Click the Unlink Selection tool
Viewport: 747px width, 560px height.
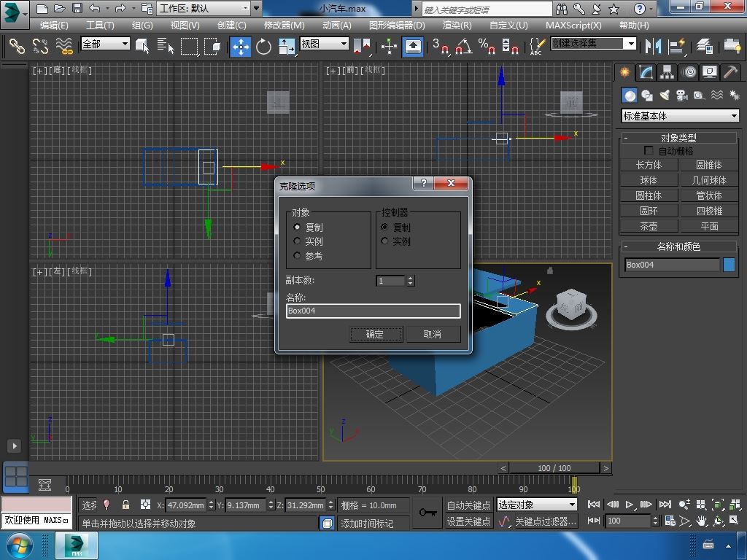click(x=41, y=46)
